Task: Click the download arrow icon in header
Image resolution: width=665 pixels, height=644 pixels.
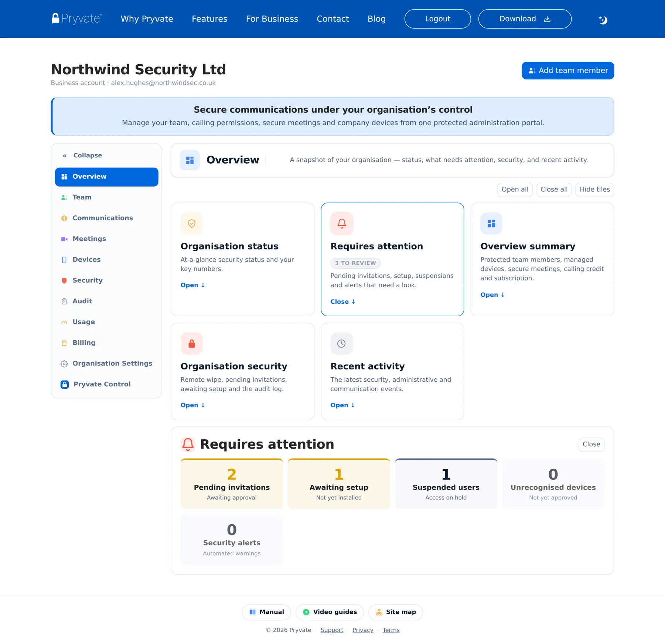Action: point(547,19)
